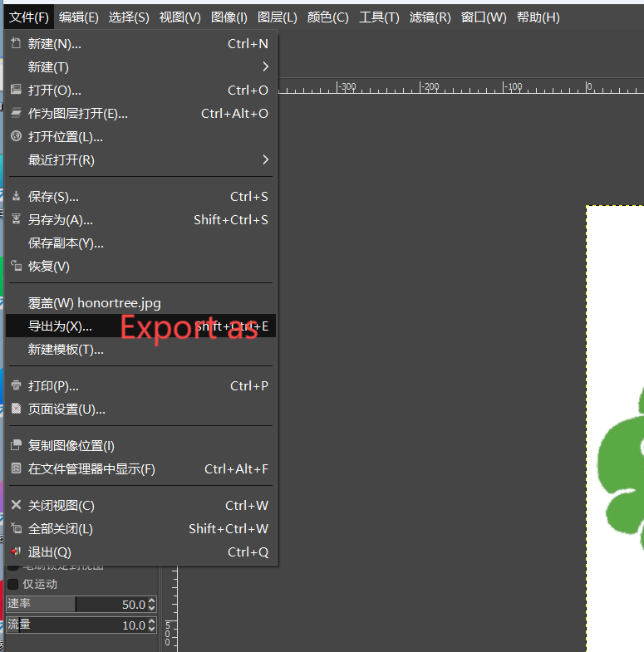Click the 全部关闭(L) icon

[x=16, y=528]
